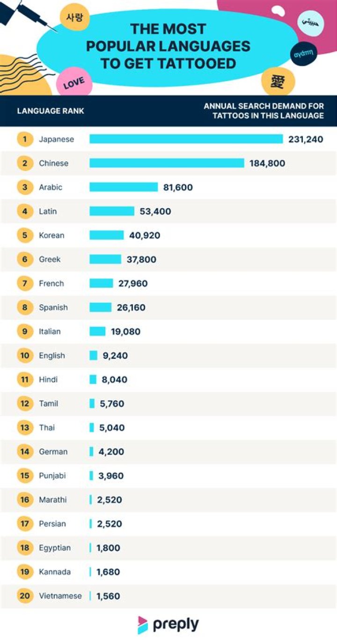This screenshot has width=337, height=644.
Task: Click the rank 10 number badge
Action: click(x=25, y=356)
